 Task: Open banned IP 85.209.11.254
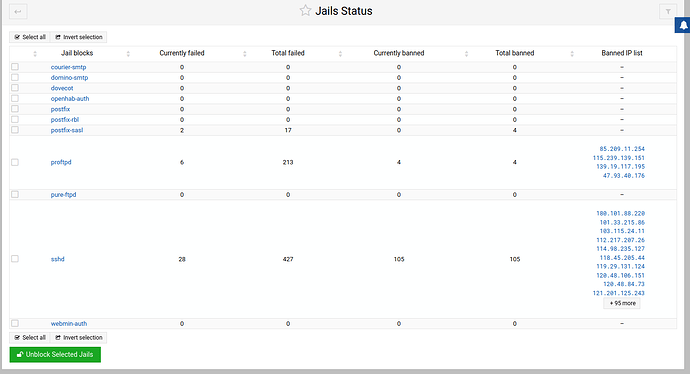(622, 149)
